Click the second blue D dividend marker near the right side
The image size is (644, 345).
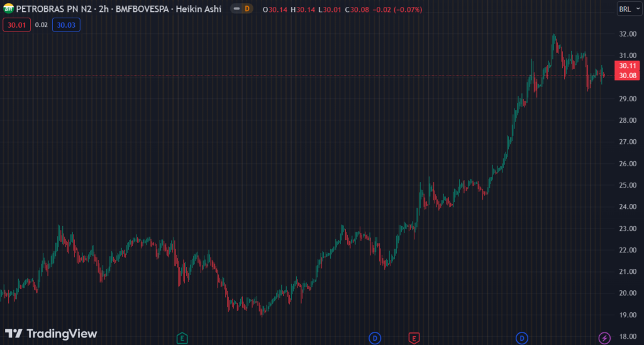(x=522, y=338)
